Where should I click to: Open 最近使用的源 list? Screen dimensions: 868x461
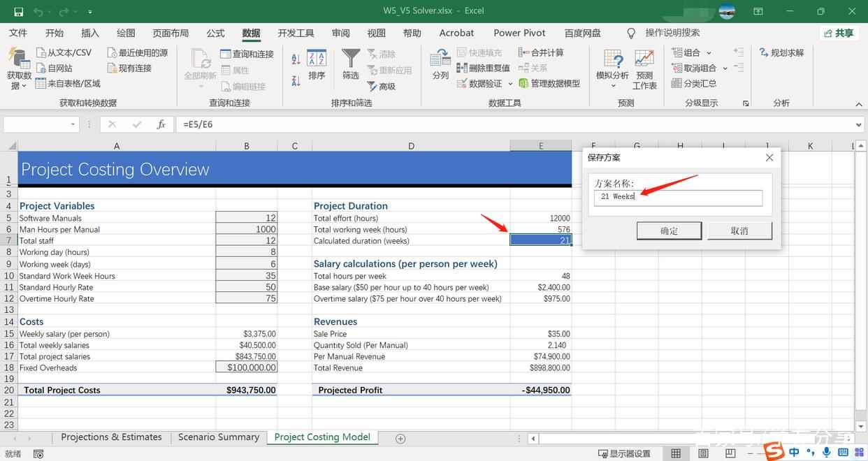click(138, 52)
